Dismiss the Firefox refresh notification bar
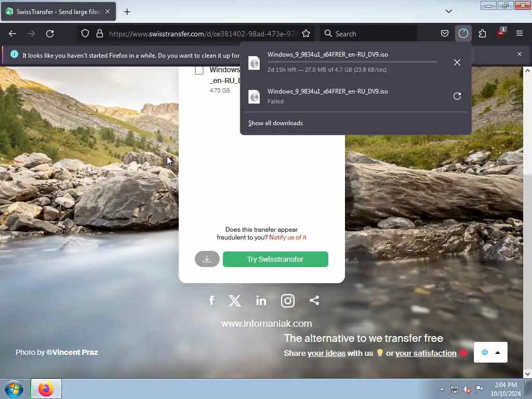 (520, 54)
